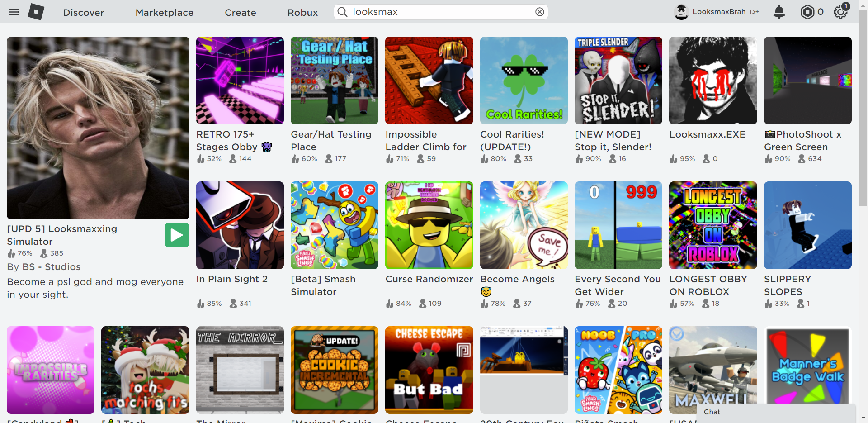
Task: Click the magnifier search icon
Action: click(343, 12)
